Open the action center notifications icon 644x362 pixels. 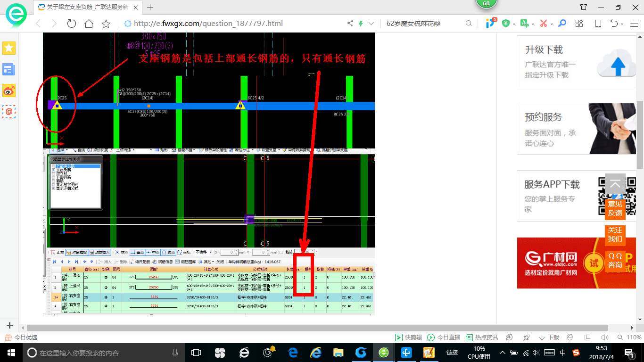tap(630, 352)
